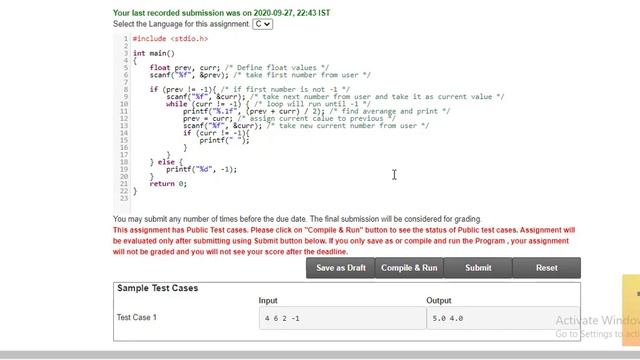Image resolution: width=640 pixels, height=360 pixels.
Task: Click the int main() line in code
Action: (153, 53)
